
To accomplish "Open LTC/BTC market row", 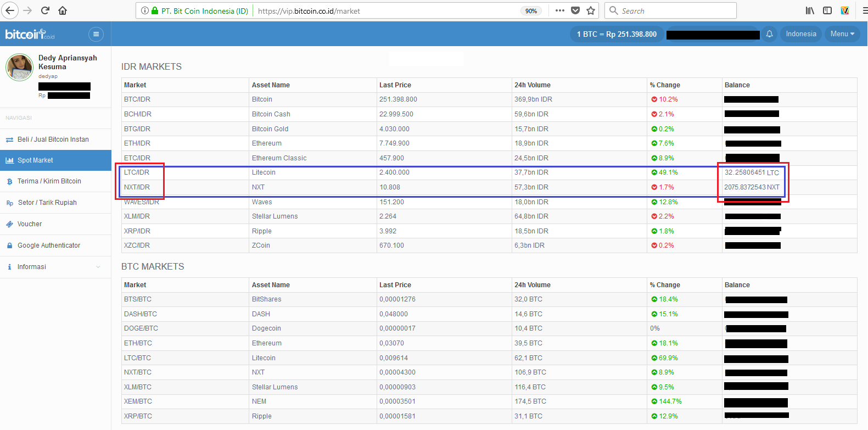I will coord(489,358).
